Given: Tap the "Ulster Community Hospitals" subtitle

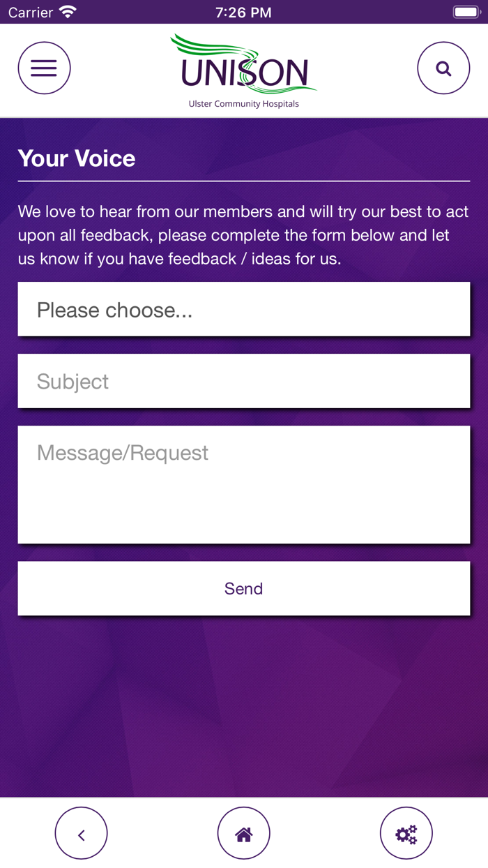Looking at the screenshot, I should [x=244, y=104].
